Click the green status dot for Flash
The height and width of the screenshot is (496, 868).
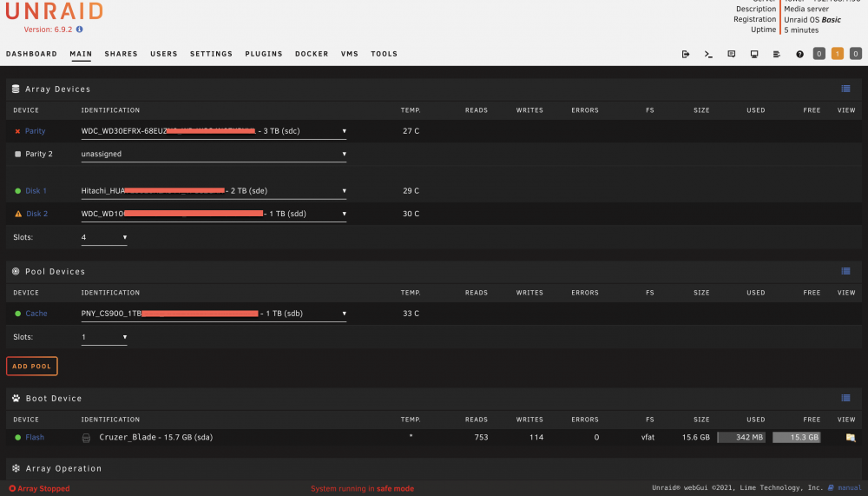pyautogui.click(x=17, y=437)
